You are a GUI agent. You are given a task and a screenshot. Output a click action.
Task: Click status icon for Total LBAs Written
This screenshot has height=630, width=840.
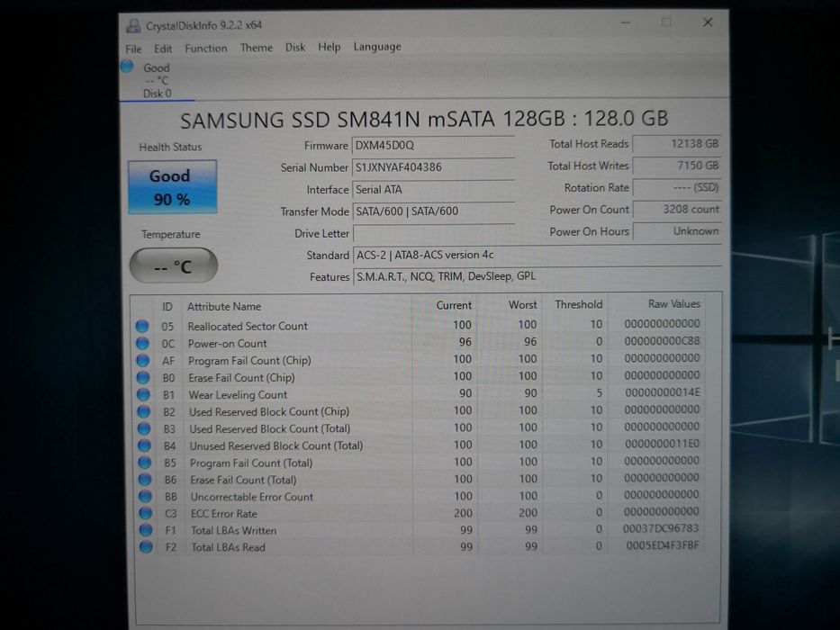(x=146, y=530)
